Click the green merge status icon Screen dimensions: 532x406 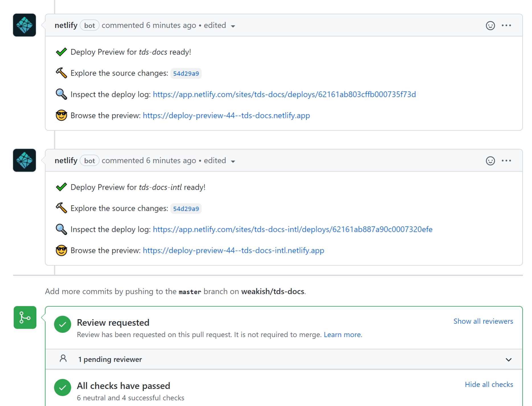coord(25,317)
